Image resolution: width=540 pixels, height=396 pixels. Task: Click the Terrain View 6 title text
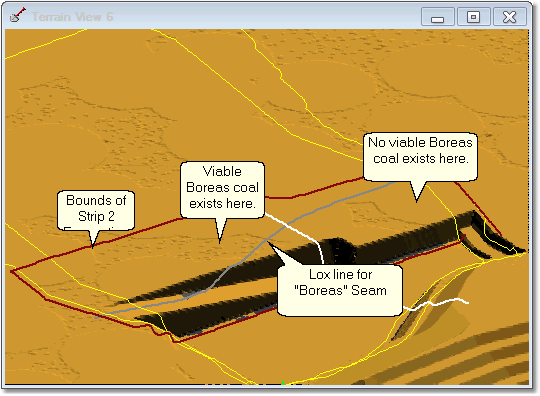pyautogui.click(x=72, y=17)
